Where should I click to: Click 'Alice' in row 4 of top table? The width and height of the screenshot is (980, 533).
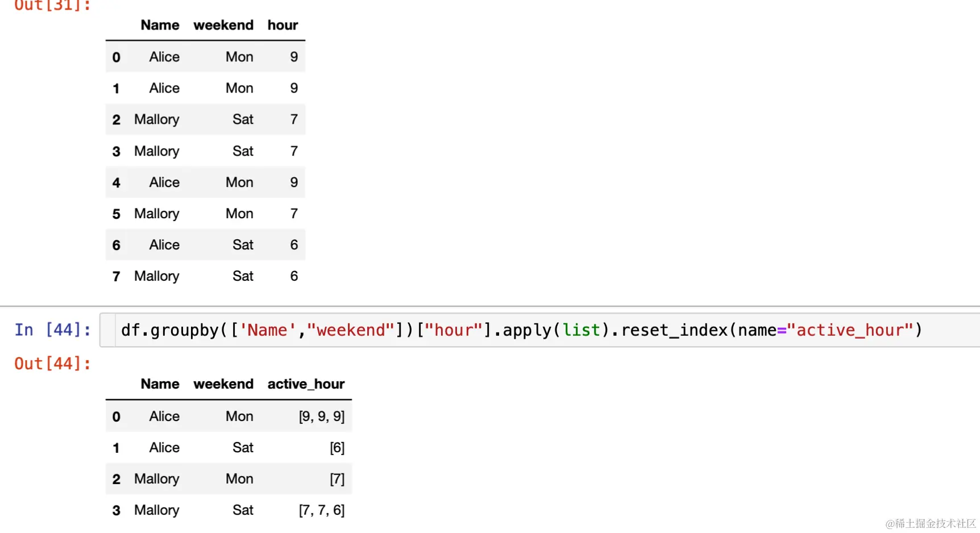(164, 182)
